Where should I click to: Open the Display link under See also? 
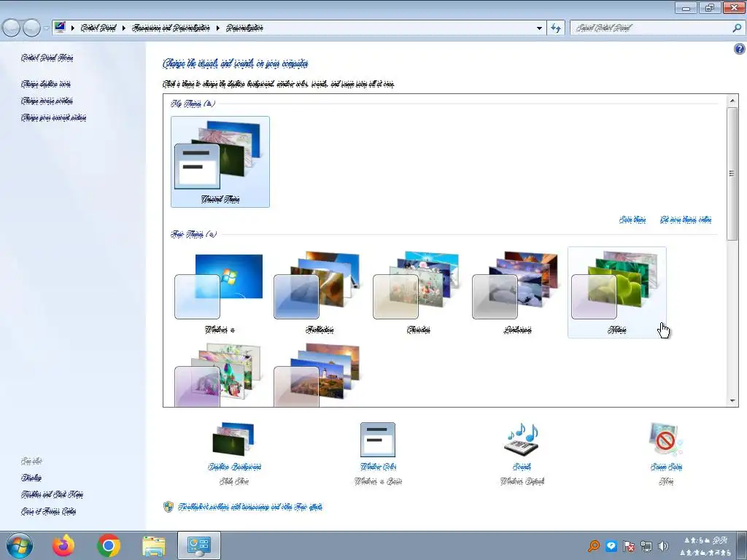31,478
